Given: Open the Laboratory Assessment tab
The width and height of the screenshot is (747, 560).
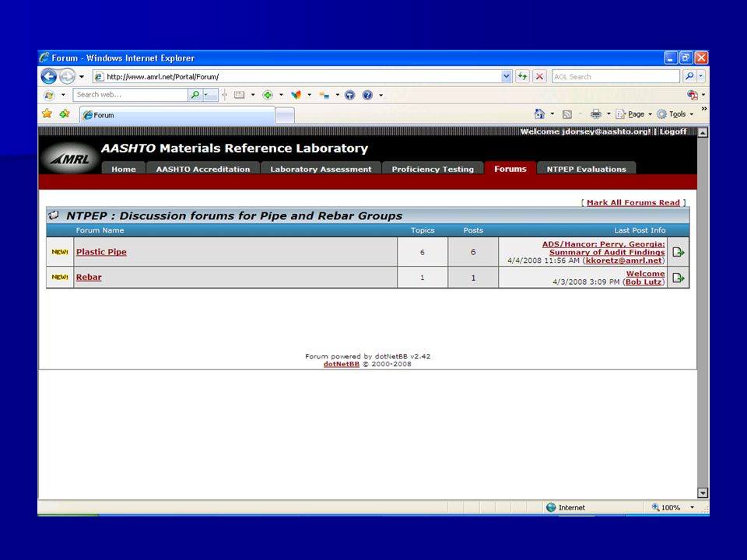Looking at the screenshot, I should tap(321, 169).
